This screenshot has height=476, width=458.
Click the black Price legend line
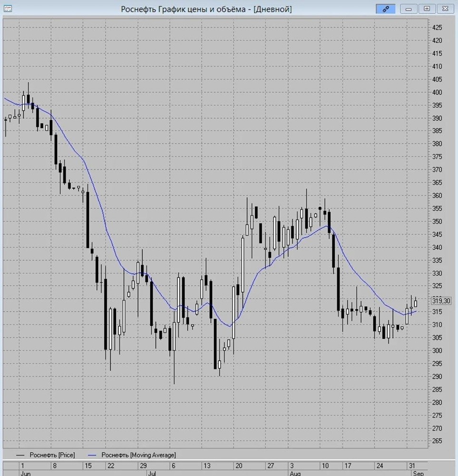[x=20, y=455]
